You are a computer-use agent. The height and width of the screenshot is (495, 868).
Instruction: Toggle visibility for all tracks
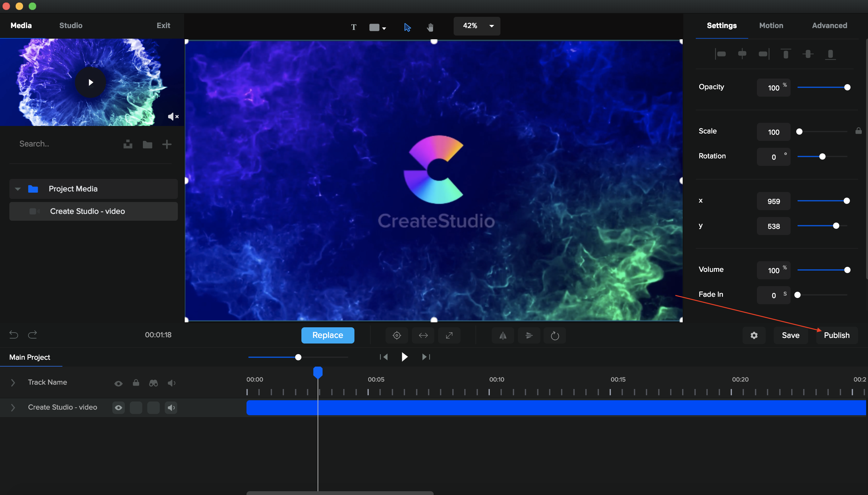click(x=118, y=383)
